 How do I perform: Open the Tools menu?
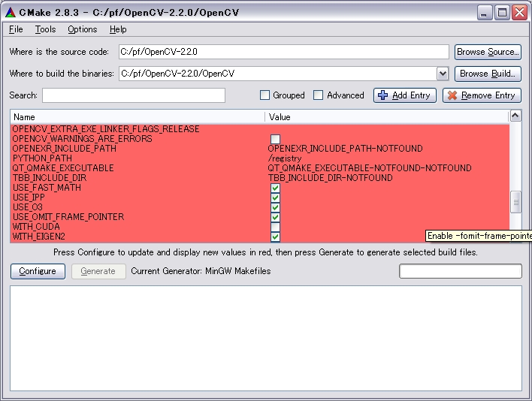(46, 29)
